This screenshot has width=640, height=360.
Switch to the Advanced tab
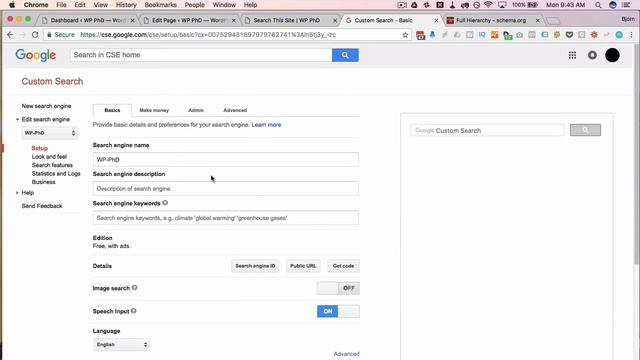tap(235, 110)
